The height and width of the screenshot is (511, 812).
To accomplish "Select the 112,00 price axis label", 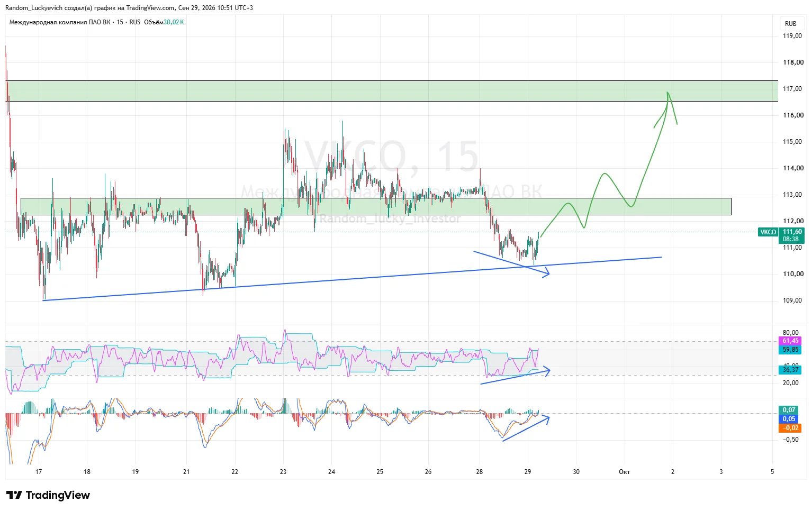I will (x=793, y=221).
